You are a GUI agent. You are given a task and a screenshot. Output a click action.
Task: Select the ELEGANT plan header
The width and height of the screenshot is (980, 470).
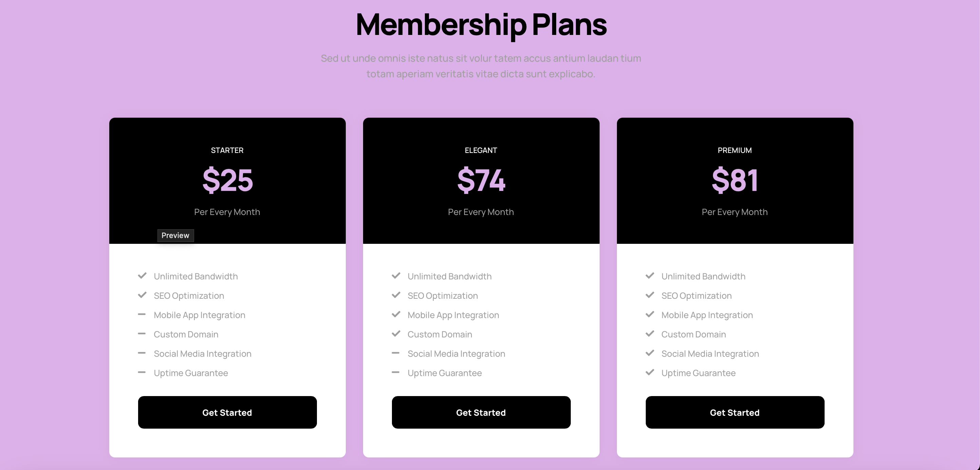[481, 150]
